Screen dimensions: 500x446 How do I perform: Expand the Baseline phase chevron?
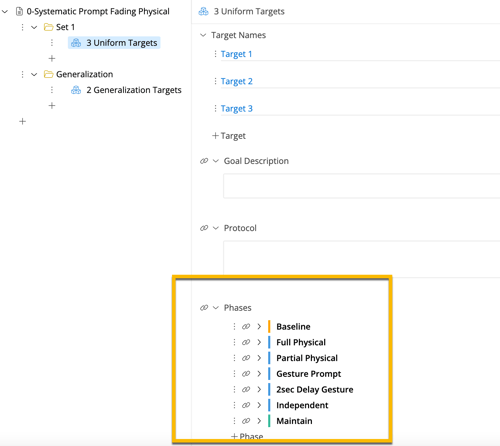tap(259, 326)
